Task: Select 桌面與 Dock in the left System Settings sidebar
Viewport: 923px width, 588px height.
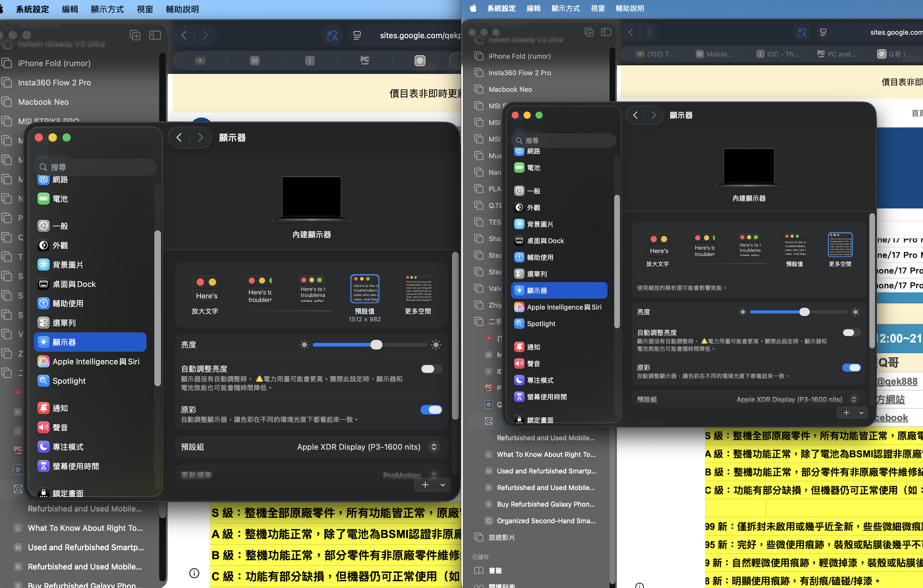Action: 74,284
